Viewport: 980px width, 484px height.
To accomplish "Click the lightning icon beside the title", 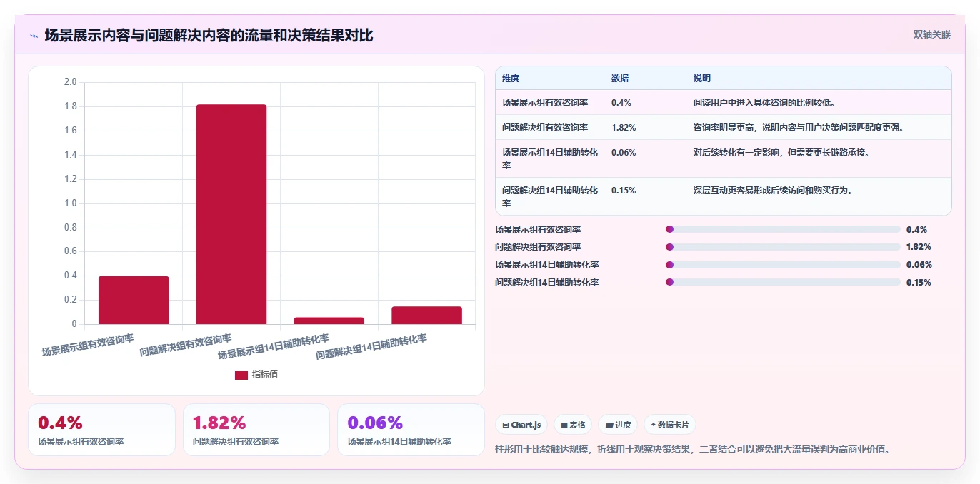I will (34, 35).
